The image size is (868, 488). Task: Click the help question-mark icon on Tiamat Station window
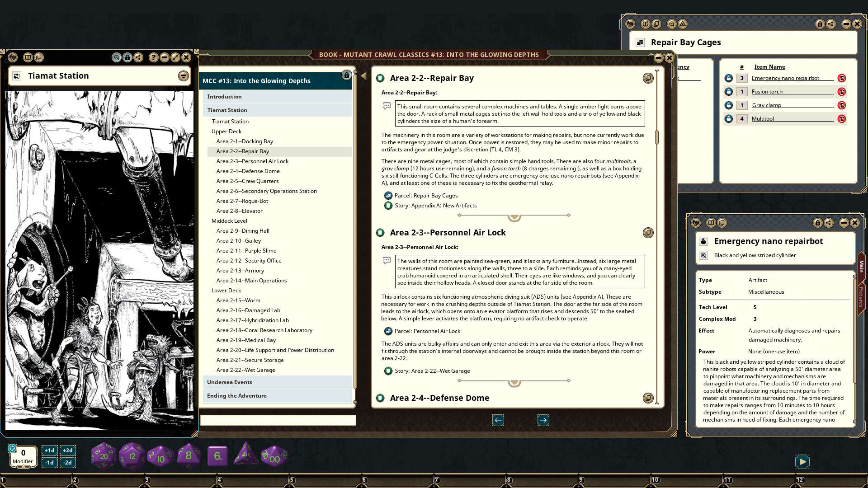click(x=153, y=58)
